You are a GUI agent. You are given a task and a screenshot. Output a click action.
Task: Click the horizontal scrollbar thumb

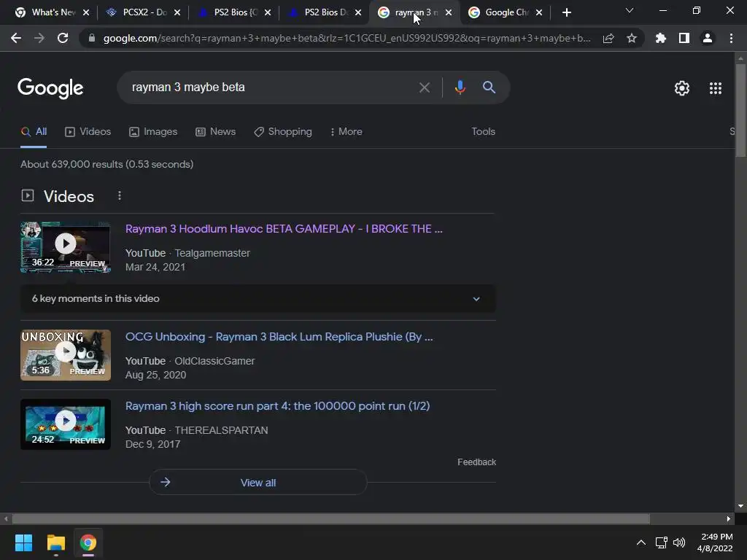pos(331,518)
